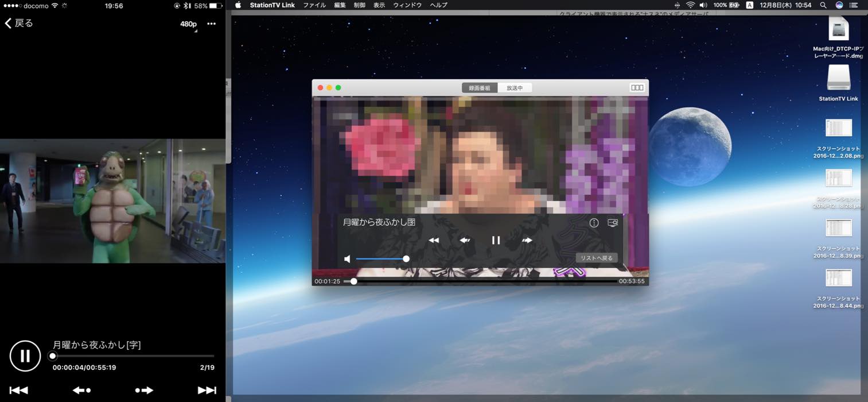The image size is (868, 402).
Task: Skip forward in the StationTV player
Action: click(527, 241)
